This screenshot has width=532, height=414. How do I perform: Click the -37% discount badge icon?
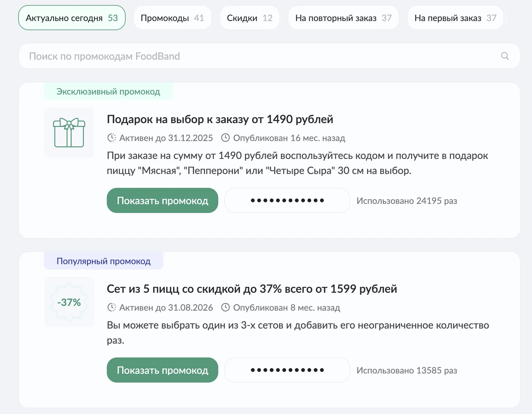69,302
